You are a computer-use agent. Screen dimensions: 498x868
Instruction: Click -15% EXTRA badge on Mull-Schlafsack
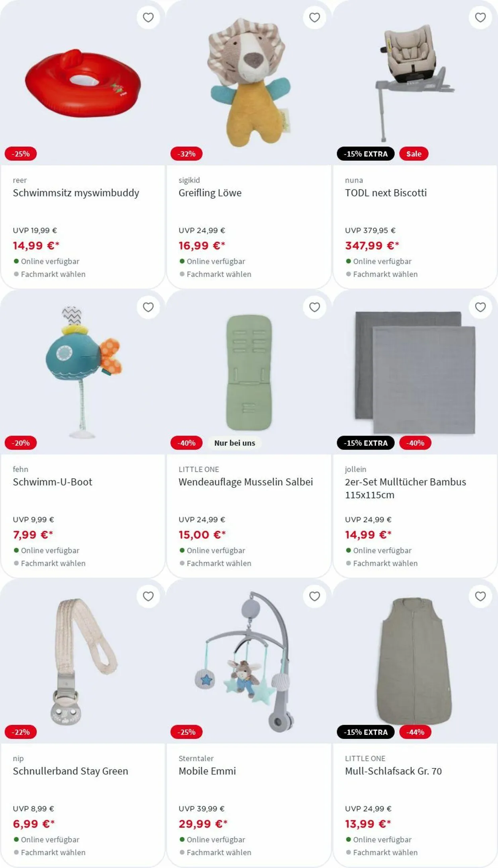click(x=365, y=732)
